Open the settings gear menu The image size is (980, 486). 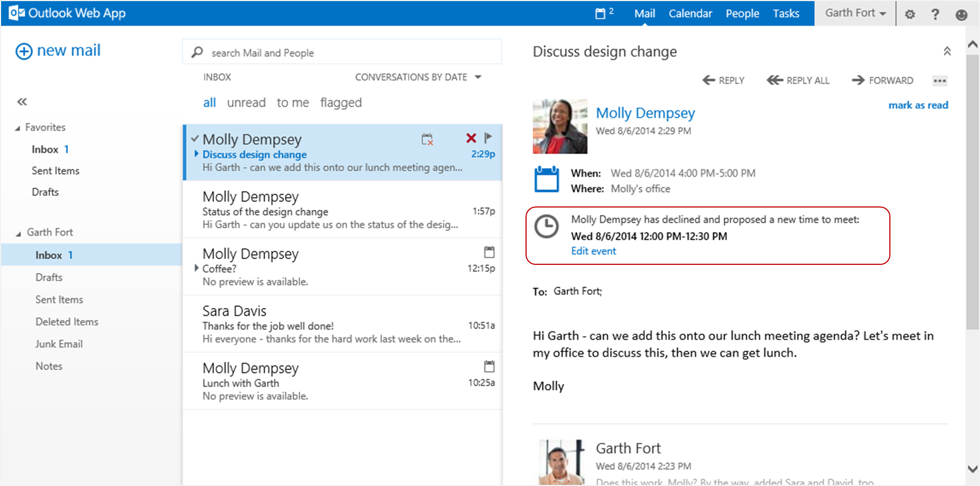(910, 14)
